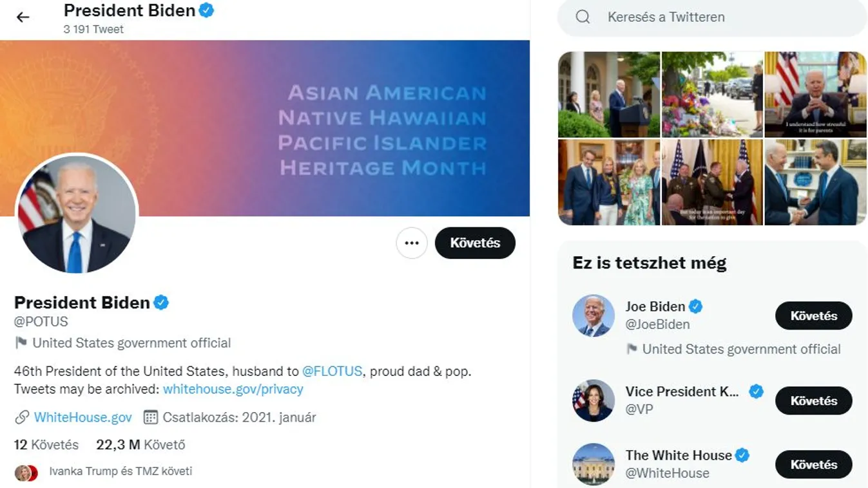Open the more options ellipsis menu
The image size is (868, 488).
[x=411, y=243]
